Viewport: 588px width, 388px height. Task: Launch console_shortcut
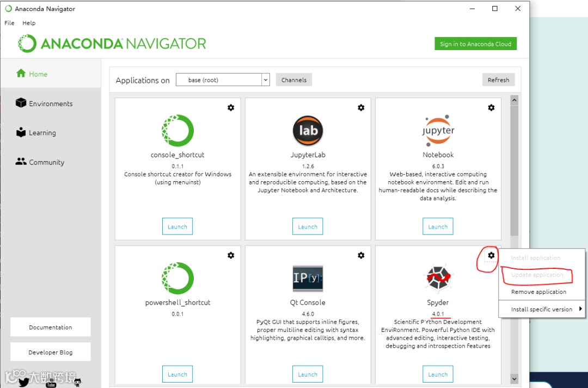pyautogui.click(x=177, y=226)
